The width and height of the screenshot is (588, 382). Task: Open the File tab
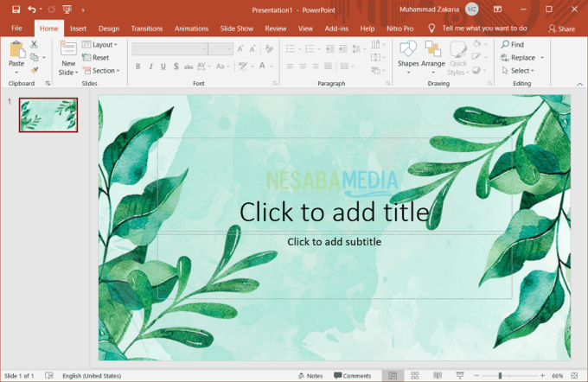(16, 29)
